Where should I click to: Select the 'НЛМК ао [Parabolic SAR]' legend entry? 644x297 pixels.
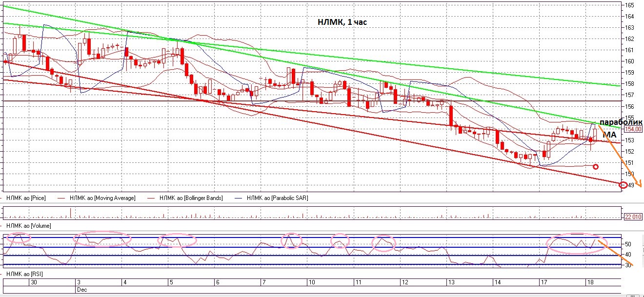pyautogui.click(x=278, y=198)
